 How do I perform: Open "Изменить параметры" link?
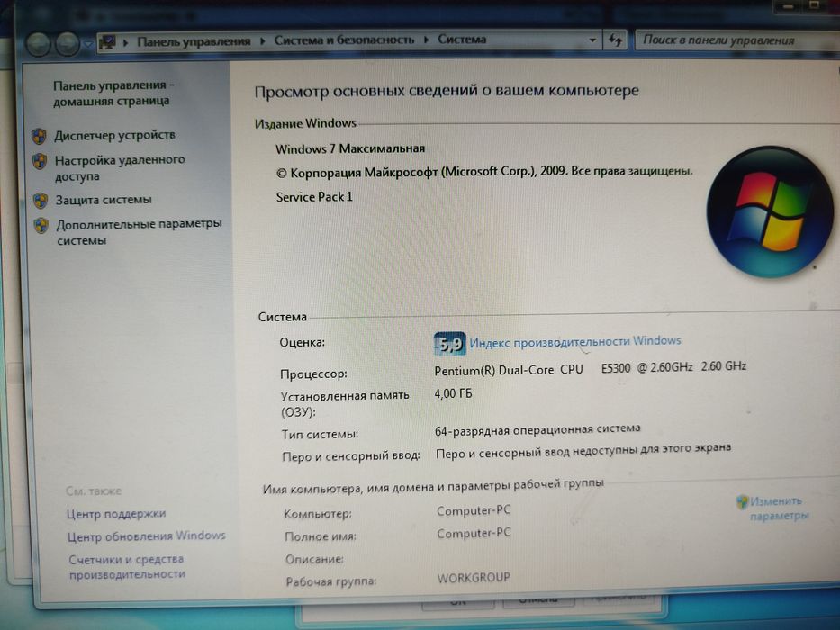(779, 508)
